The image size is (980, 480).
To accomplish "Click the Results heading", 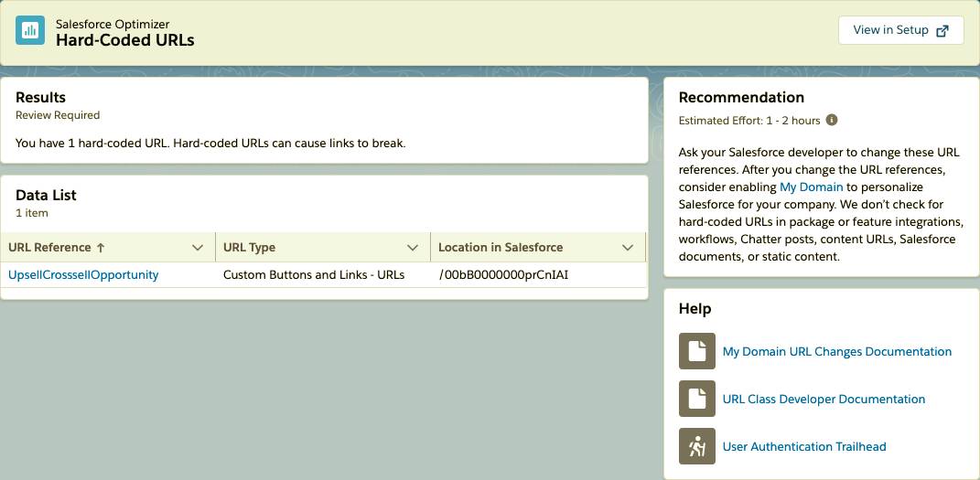I will 40,98.
